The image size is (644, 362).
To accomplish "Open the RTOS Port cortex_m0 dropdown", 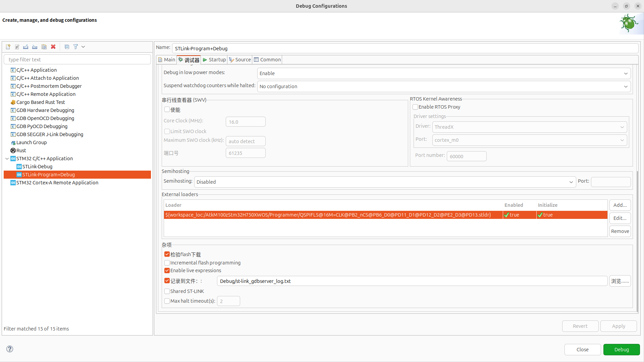I will 530,140.
